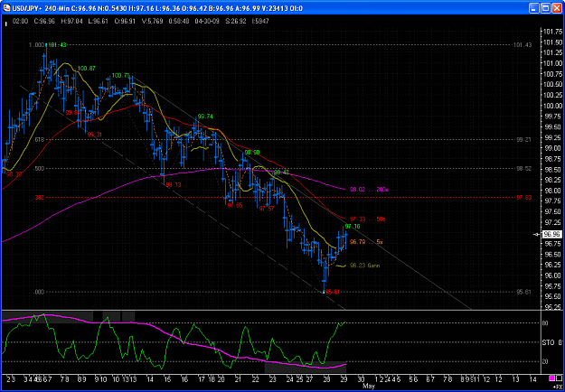Click the '98.02 ... 200e' moving average label
This screenshot has width=565, height=392.
click(368, 189)
